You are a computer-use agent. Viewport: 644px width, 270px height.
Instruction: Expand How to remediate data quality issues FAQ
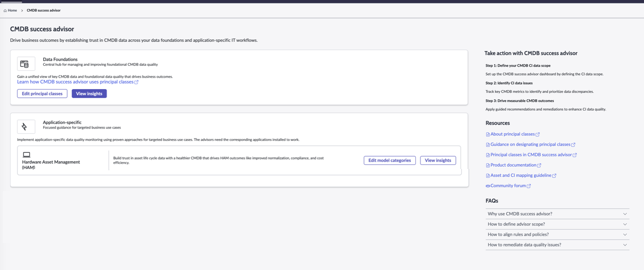[557, 245]
